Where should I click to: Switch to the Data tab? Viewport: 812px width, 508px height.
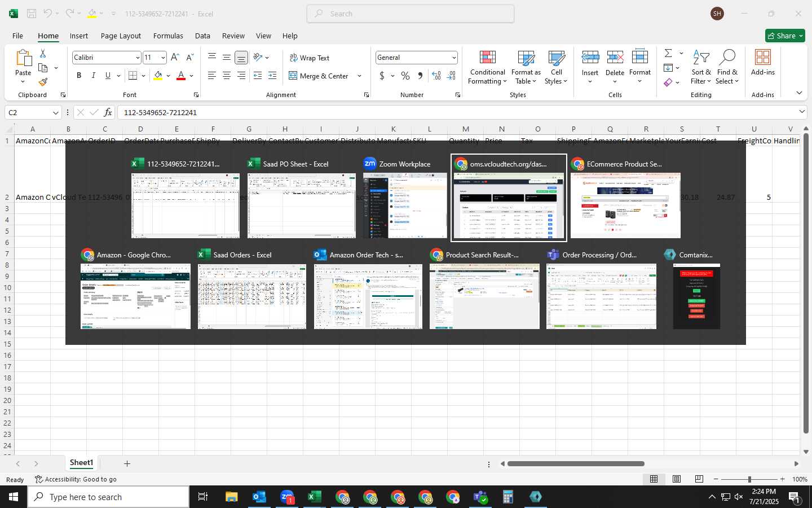click(x=202, y=36)
